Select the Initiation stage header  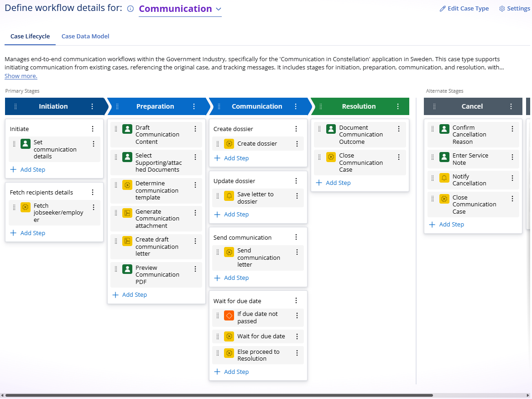(x=53, y=106)
